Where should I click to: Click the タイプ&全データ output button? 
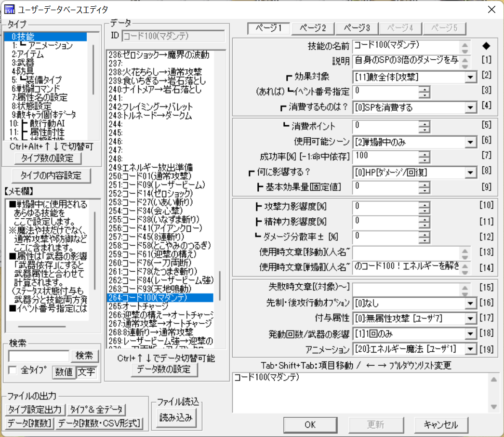pyautogui.click(x=96, y=410)
